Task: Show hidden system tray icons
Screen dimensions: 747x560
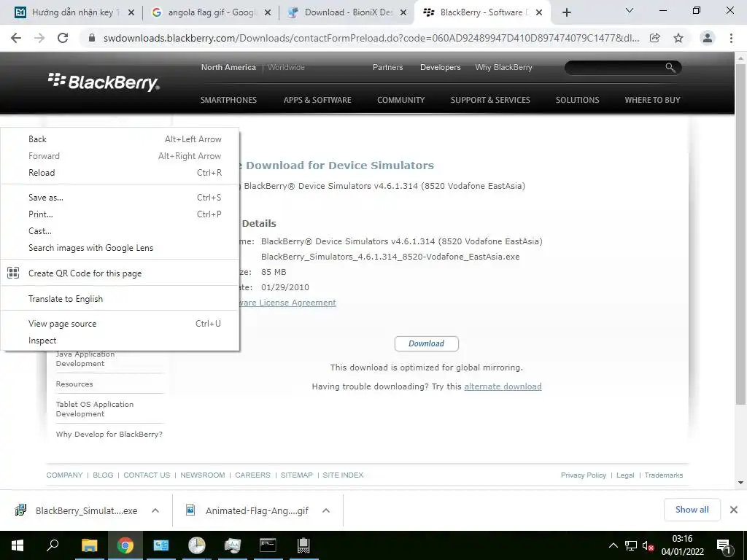Action: coord(613,545)
